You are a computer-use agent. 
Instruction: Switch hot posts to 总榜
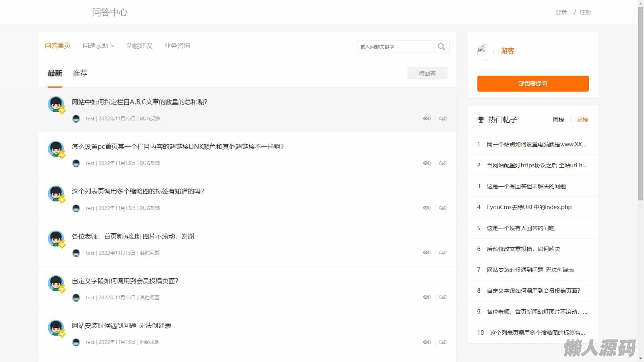(x=582, y=119)
